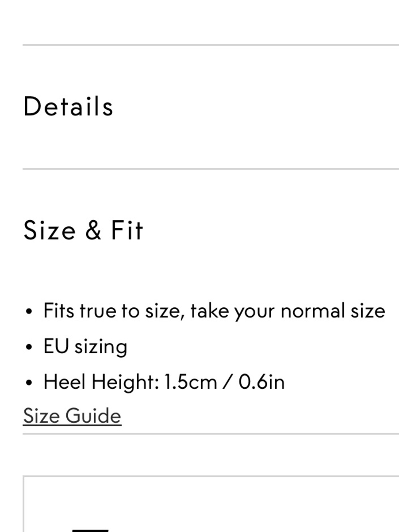The image size is (399, 532).
Task: Click the 'EU sizing' list item
Action: pos(85,346)
